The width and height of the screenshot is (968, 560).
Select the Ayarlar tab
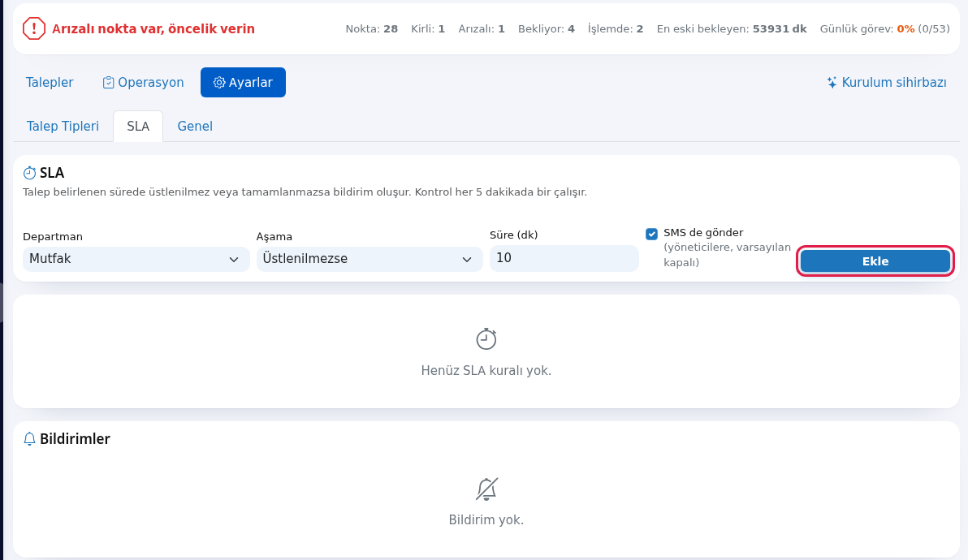click(244, 82)
